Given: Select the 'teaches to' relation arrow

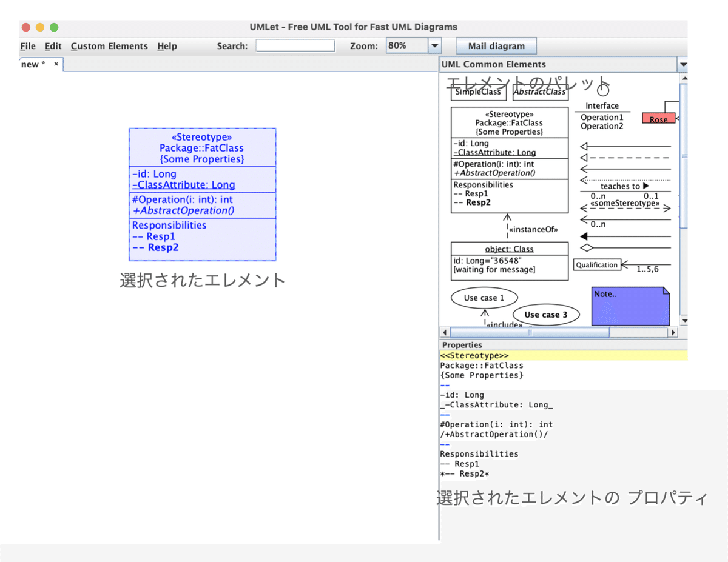Looking at the screenshot, I should pos(625,187).
